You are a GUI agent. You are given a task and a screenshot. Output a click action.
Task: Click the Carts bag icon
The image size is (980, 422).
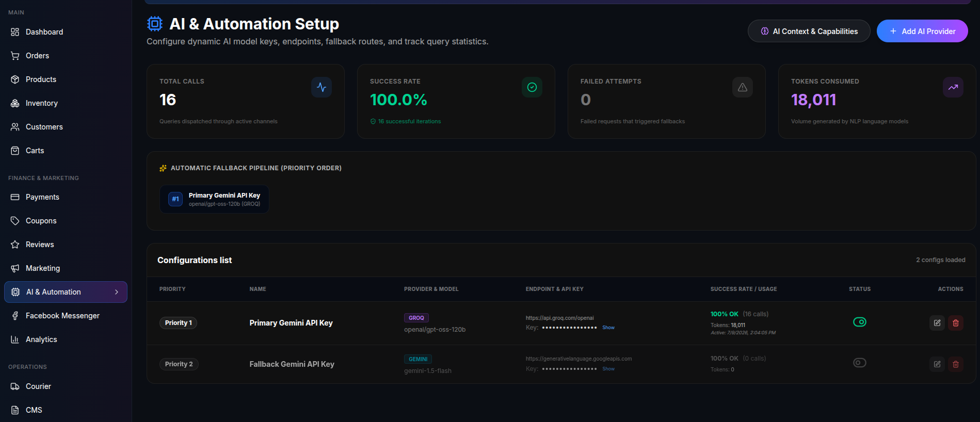(15, 151)
